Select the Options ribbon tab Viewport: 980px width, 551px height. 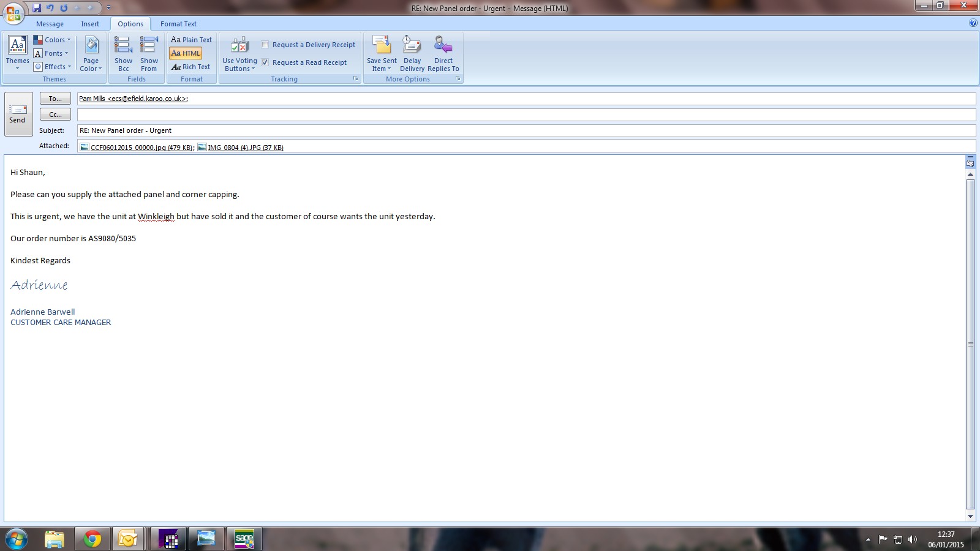130,24
